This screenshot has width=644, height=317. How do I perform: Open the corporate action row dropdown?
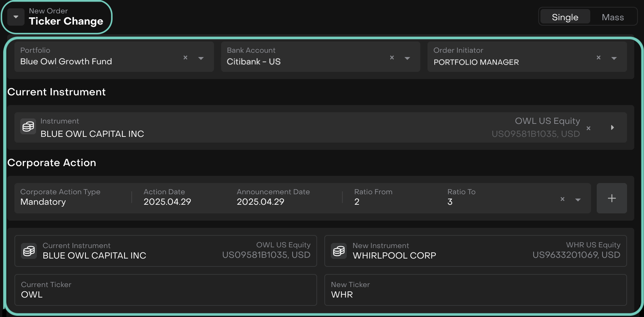click(x=578, y=199)
